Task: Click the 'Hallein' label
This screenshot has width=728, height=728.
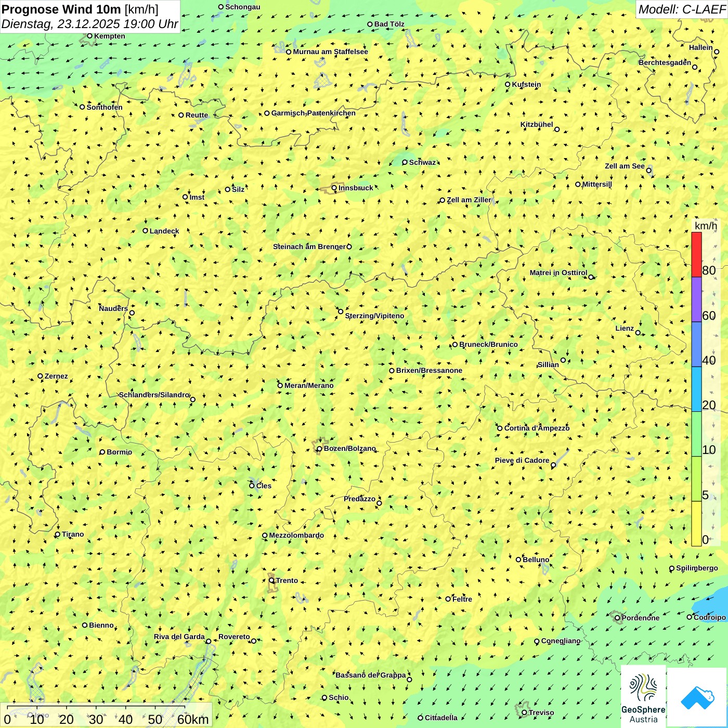Action: point(700,47)
